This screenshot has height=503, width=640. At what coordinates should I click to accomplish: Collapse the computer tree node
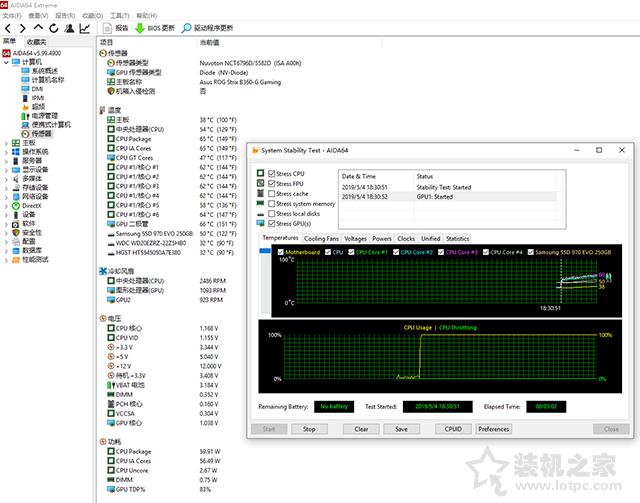click(6, 62)
